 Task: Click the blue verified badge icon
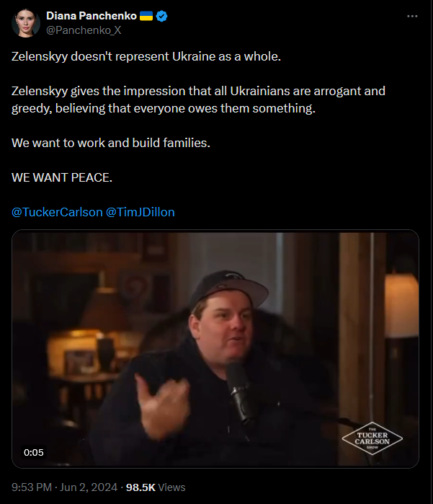pos(161,16)
